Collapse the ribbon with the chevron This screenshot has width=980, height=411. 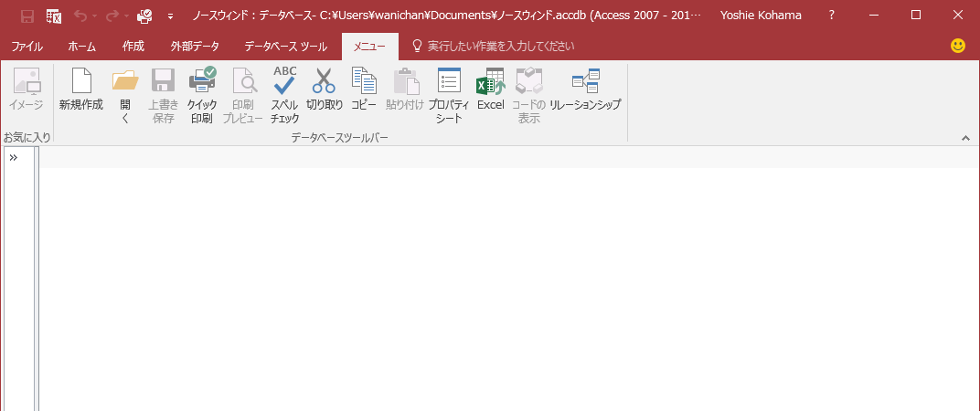tap(965, 138)
